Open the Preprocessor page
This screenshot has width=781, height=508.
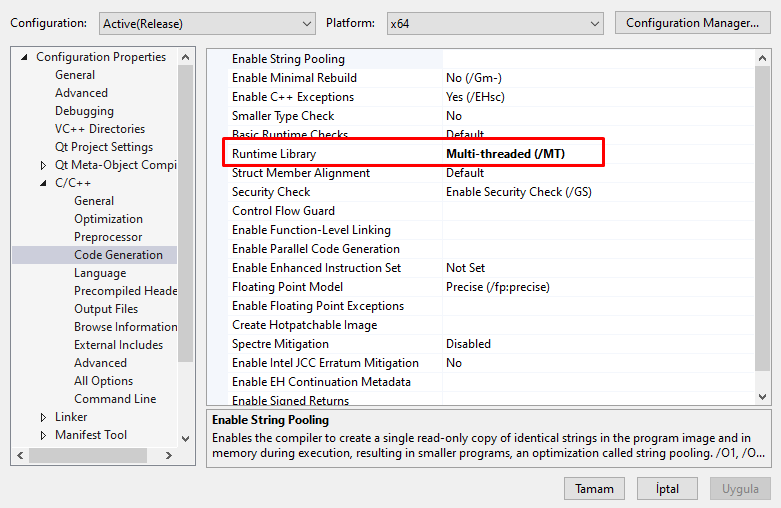point(108,237)
